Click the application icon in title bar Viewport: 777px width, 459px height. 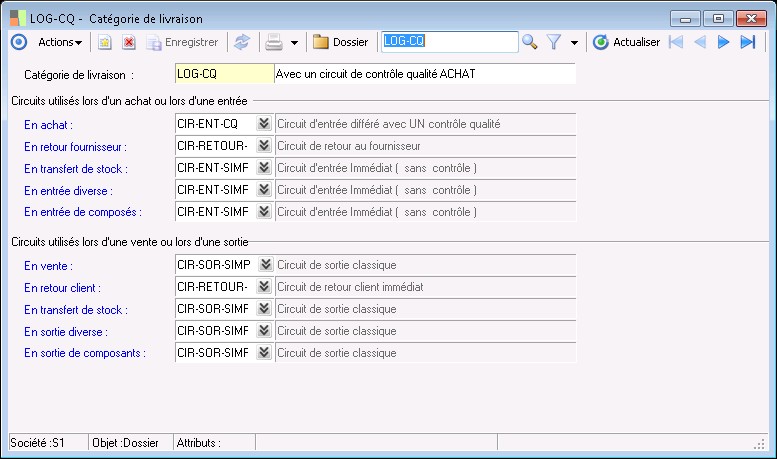click(x=18, y=18)
